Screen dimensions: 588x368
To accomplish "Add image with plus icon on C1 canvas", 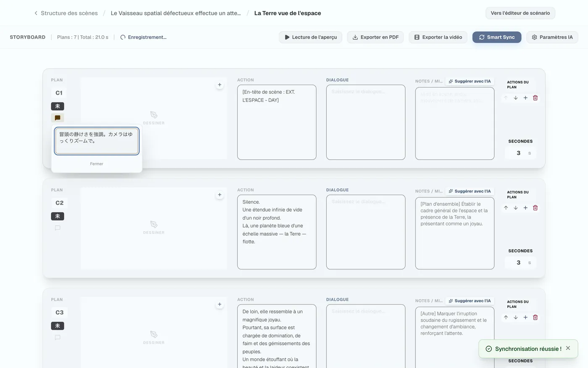I will 220,85.
